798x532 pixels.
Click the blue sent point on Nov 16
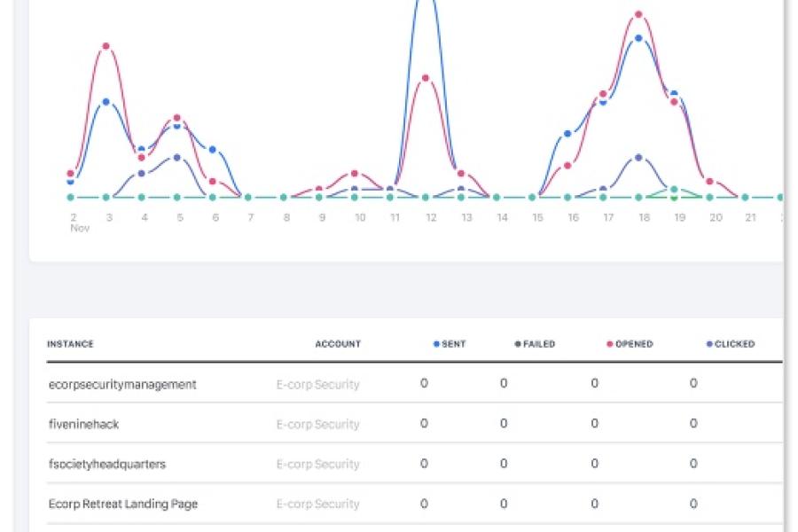point(567,134)
